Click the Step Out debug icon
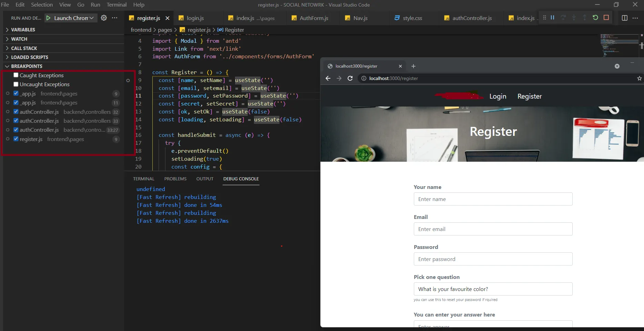Viewport: 644px width, 331px height. click(x=584, y=18)
